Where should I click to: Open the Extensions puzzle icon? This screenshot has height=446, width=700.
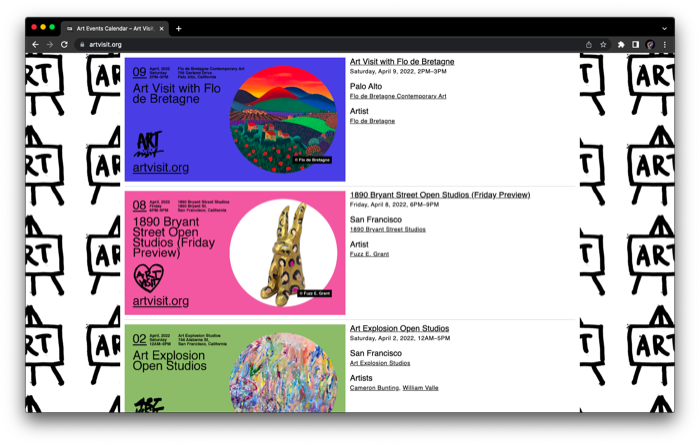(x=621, y=45)
